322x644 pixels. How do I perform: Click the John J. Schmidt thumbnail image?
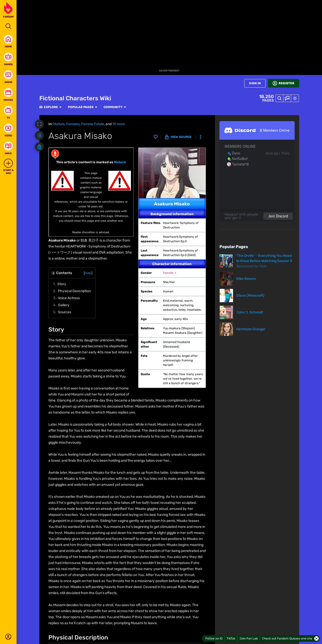click(x=226, y=312)
